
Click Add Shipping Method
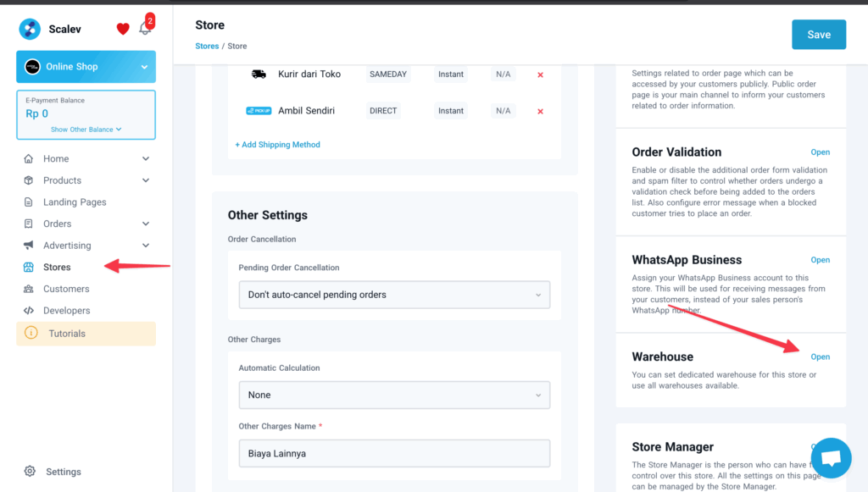pos(277,145)
